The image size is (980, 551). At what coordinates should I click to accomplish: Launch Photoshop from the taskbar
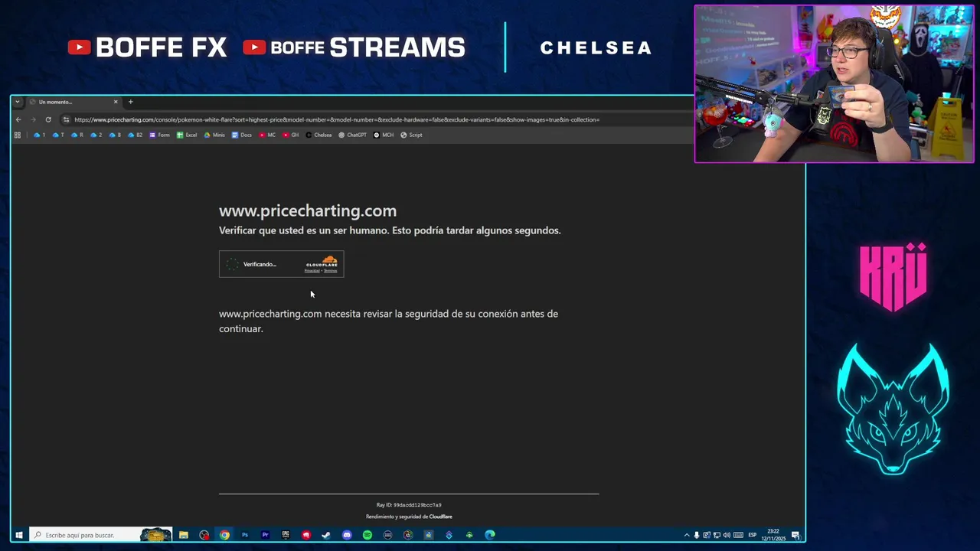coord(245,535)
